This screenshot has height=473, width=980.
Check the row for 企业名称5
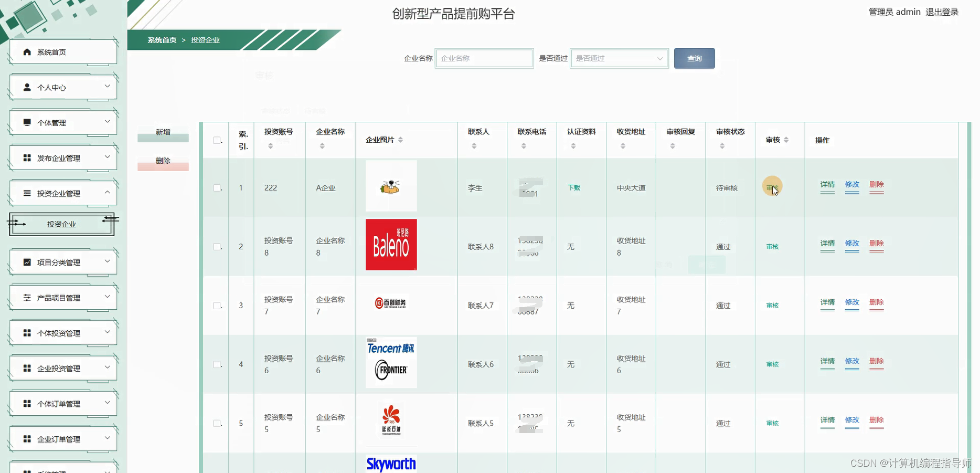pos(217,423)
